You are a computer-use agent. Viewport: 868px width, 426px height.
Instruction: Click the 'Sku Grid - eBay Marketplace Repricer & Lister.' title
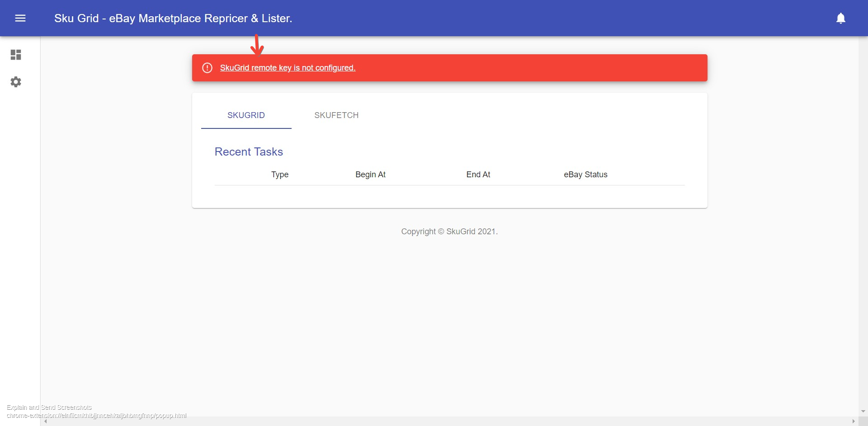pos(173,18)
